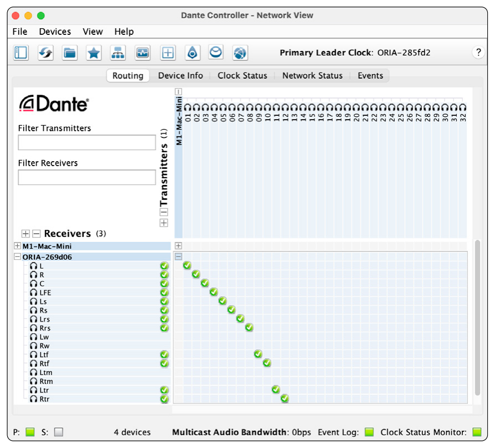495x448 pixels.
Task: Click the Filter Receivers input field
Action: click(x=87, y=177)
